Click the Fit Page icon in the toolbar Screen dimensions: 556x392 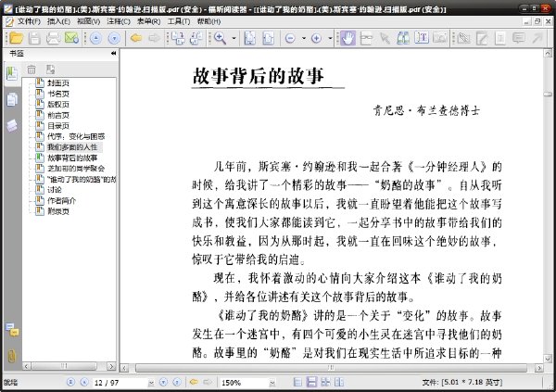[x=269, y=38]
